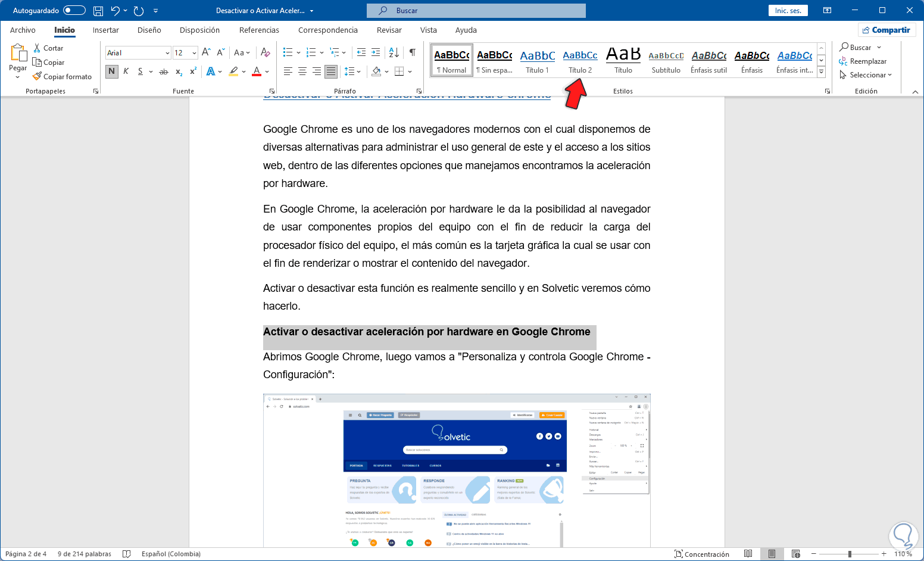Viewport: 924px width, 561px height.
Task: Activate the Copiar formato paintbrush
Action: coord(37,77)
